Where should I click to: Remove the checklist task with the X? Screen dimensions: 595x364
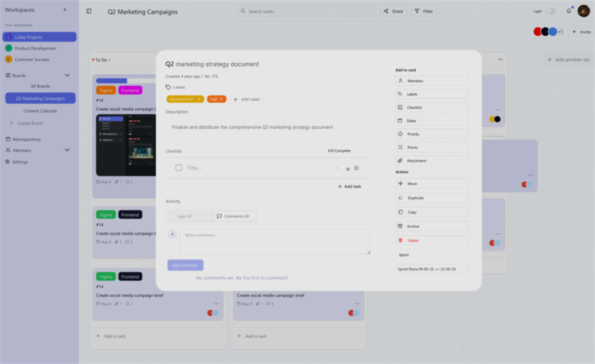[348, 169]
